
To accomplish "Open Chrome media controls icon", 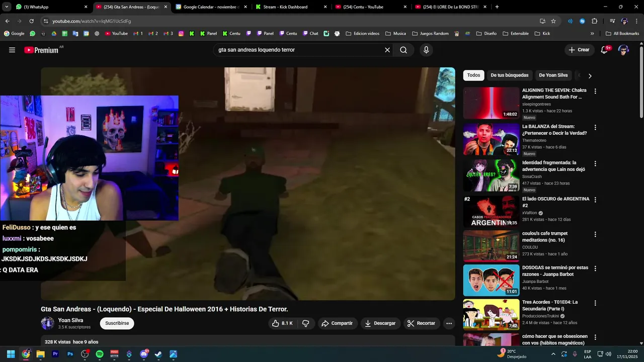I will click(x=612, y=21).
